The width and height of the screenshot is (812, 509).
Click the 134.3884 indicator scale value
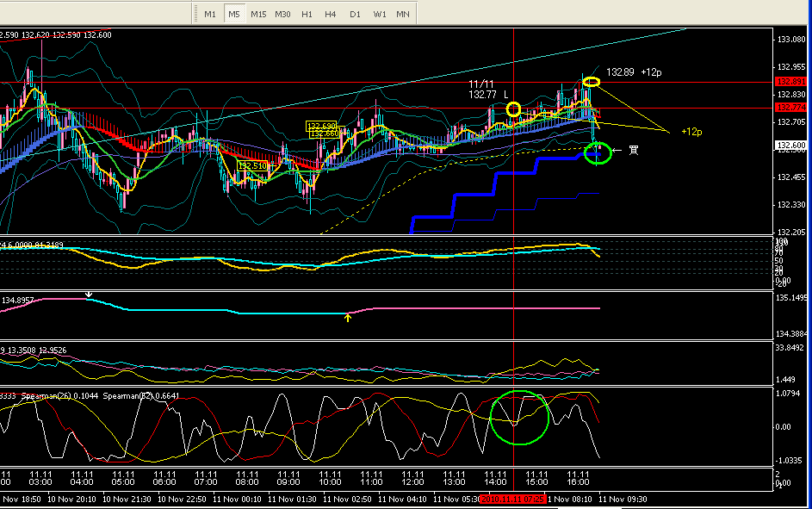[x=791, y=334]
